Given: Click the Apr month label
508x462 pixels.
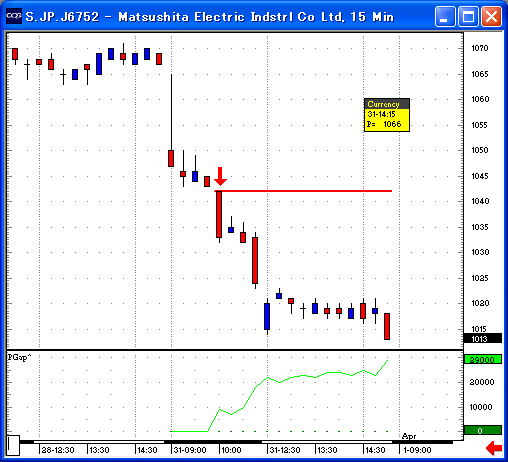Looking at the screenshot, I should pos(409,436).
